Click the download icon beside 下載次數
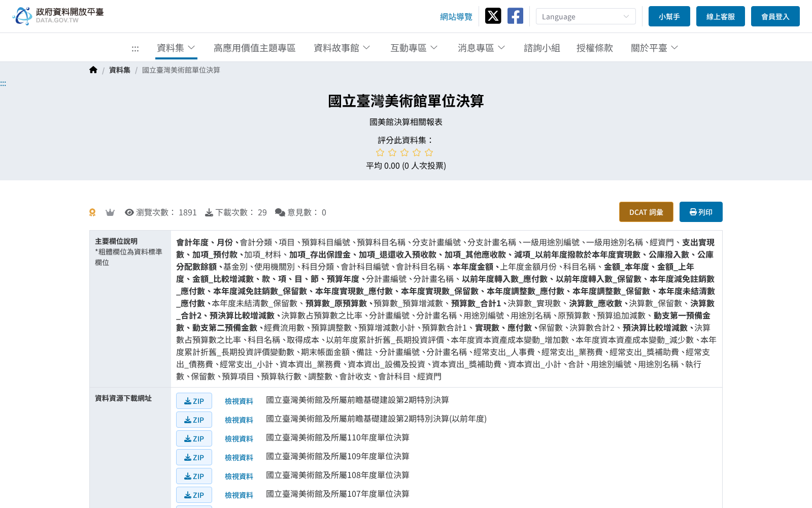This screenshot has width=812, height=508. pos(209,212)
